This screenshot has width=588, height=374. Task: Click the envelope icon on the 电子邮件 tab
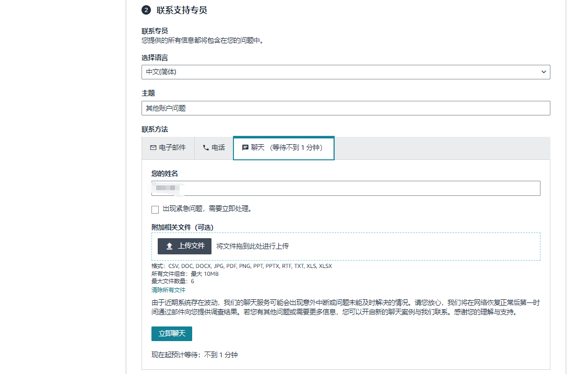153,148
